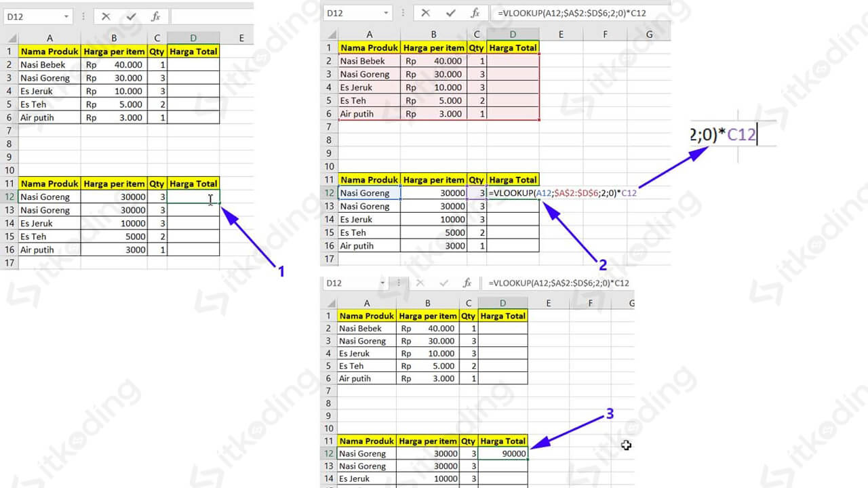Select the row 7 header in the top-right spreadsheet

pyautogui.click(x=329, y=127)
